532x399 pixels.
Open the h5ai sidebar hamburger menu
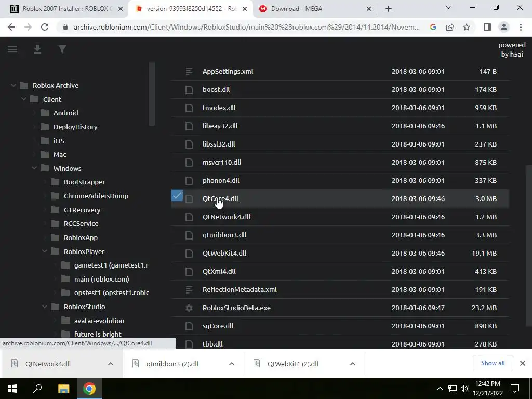12,49
